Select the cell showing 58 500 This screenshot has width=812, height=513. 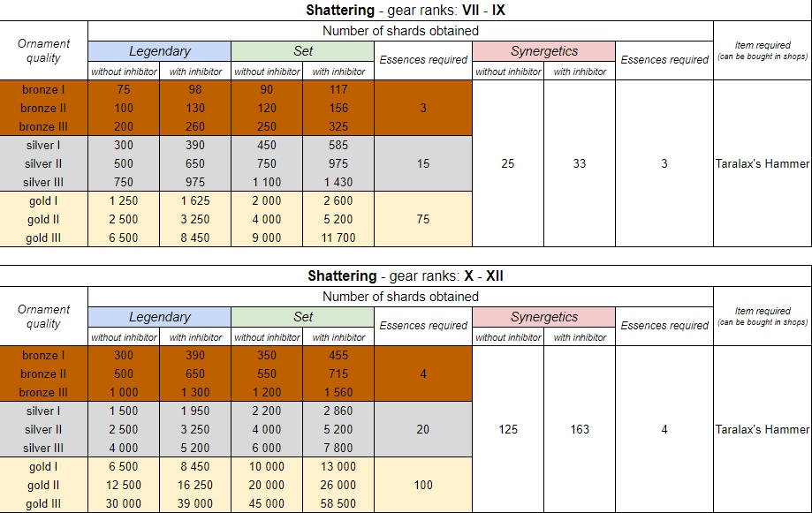point(338,503)
